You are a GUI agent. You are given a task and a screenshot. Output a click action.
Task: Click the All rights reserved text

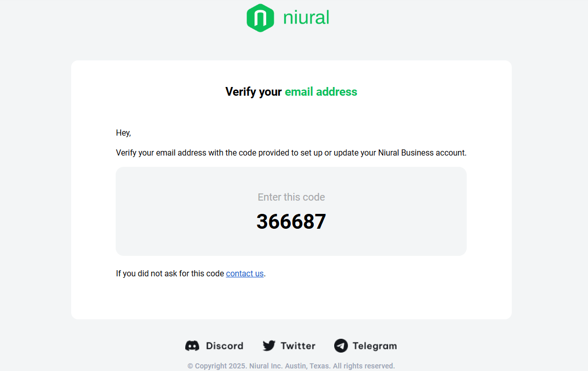point(364,366)
